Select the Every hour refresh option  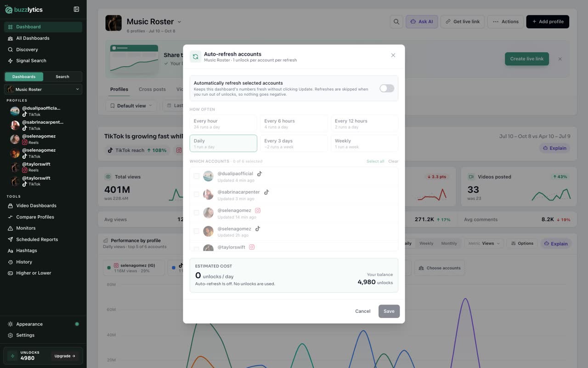pyautogui.click(x=223, y=124)
